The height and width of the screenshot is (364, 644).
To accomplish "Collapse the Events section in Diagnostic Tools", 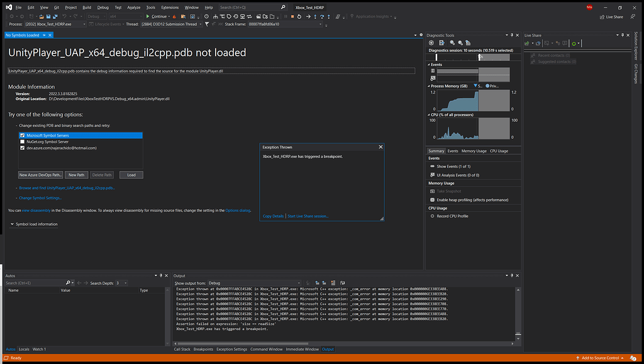I will pos(430,64).
